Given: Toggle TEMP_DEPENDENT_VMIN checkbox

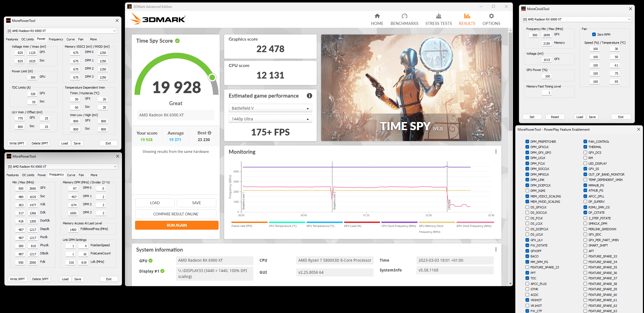Looking at the screenshot, I should pyautogui.click(x=585, y=180).
